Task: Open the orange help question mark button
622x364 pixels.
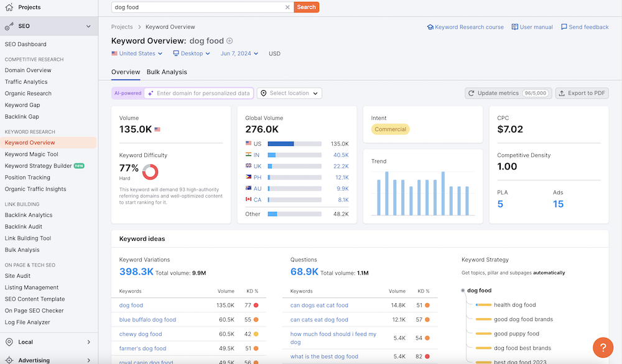Action: (603, 347)
